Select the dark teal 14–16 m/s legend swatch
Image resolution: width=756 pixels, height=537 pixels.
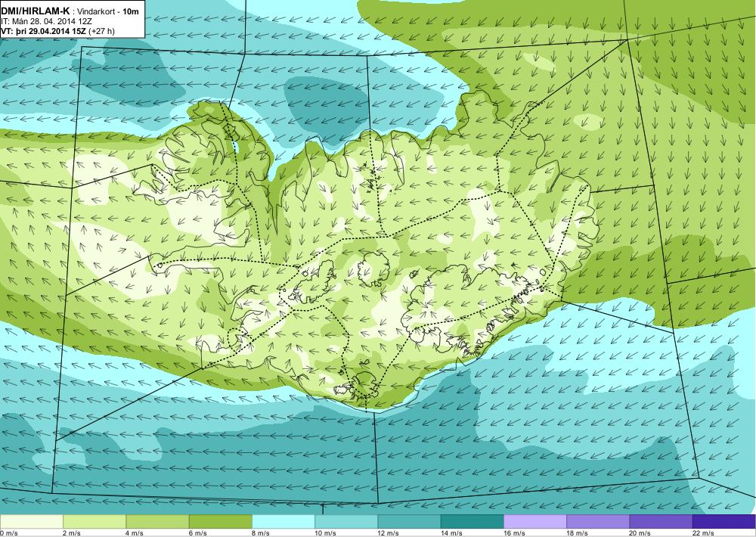[x=472, y=522]
